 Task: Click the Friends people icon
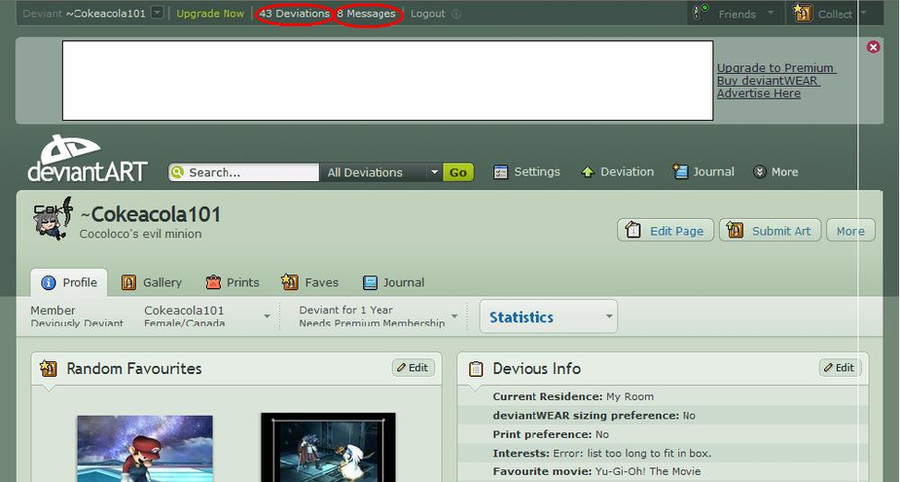click(x=701, y=13)
